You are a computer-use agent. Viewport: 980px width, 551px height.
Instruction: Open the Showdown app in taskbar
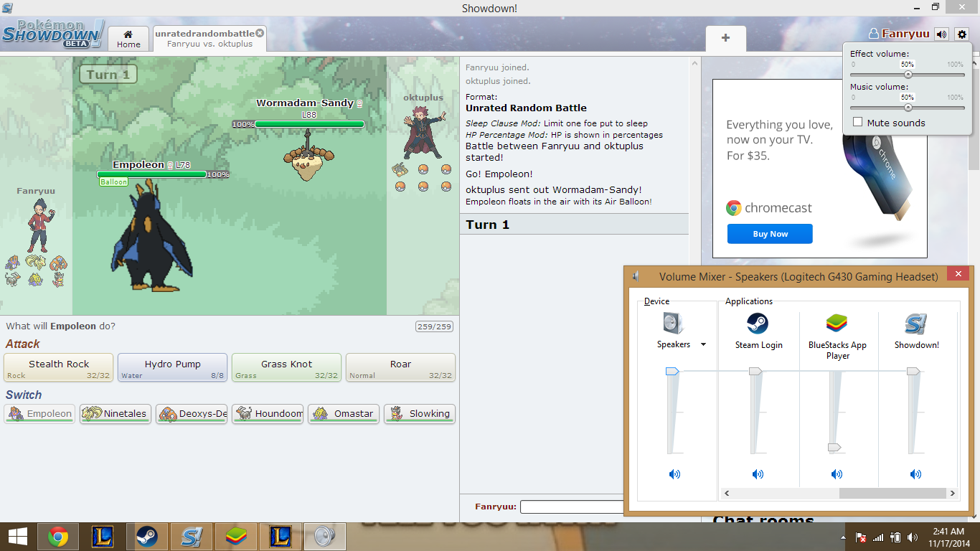click(192, 537)
